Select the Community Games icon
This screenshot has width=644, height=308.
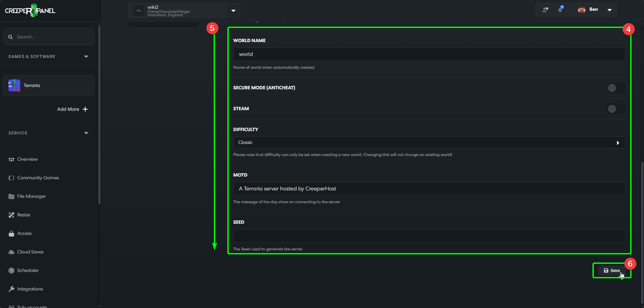(x=11, y=178)
